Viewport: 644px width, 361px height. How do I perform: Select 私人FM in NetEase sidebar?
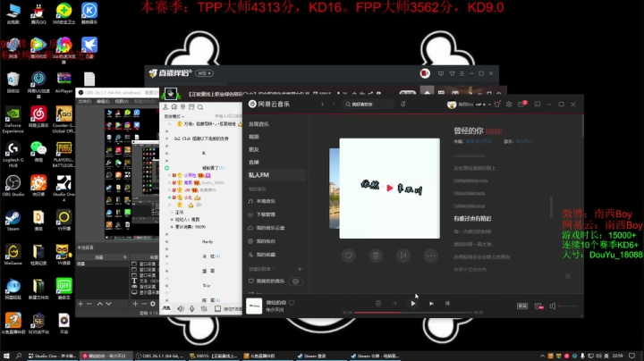275,175
